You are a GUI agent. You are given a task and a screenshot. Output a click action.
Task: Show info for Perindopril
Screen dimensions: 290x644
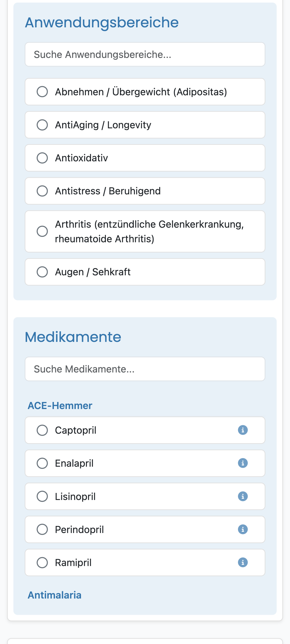243,529
